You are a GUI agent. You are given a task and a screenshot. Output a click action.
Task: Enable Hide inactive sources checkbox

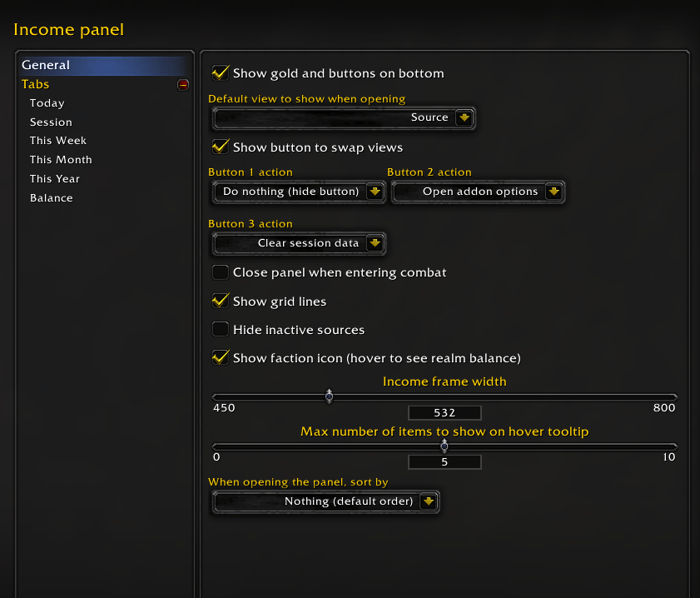click(220, 329)
